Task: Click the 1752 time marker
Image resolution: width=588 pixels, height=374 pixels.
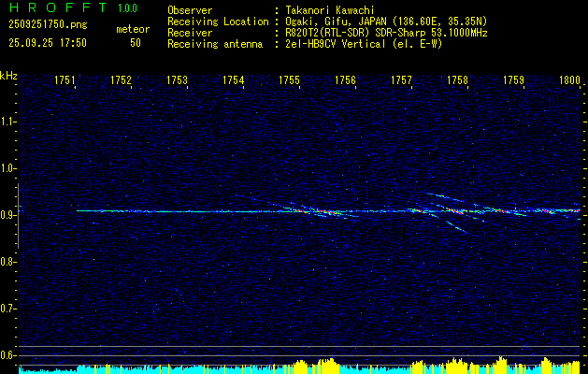Action: [x=121, y=79]
